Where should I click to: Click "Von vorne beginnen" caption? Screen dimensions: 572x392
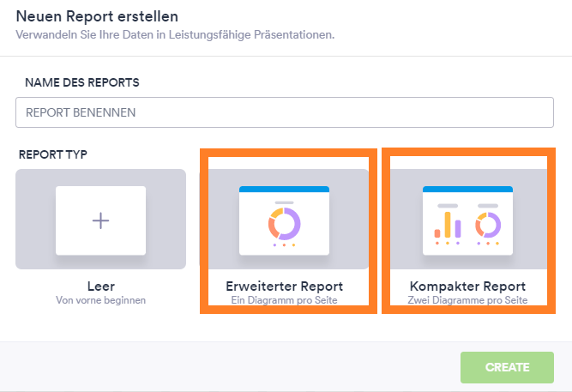(x=100, y=300)
